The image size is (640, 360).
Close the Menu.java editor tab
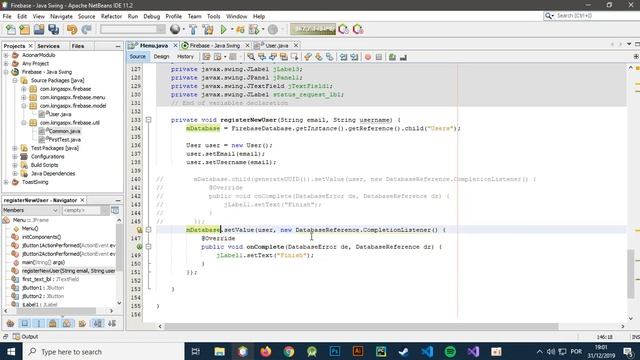tap(176, 45)
